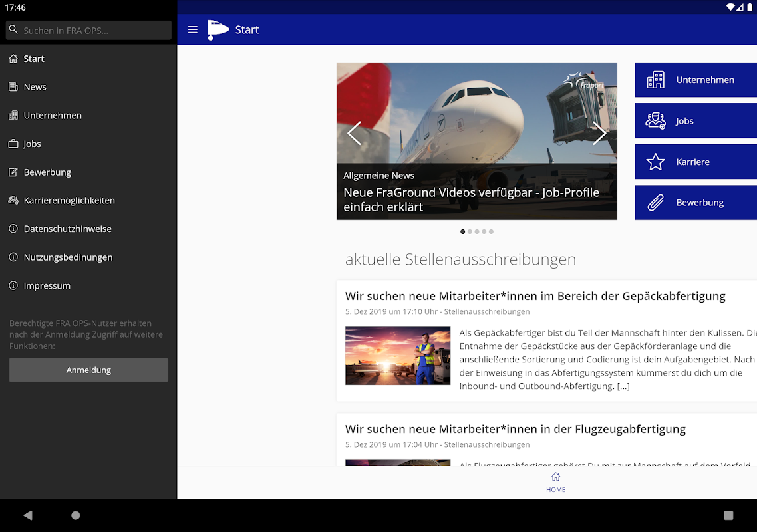
Task: Click the Jobs briefcase icon in sidebar
Action: pos(13,144)
